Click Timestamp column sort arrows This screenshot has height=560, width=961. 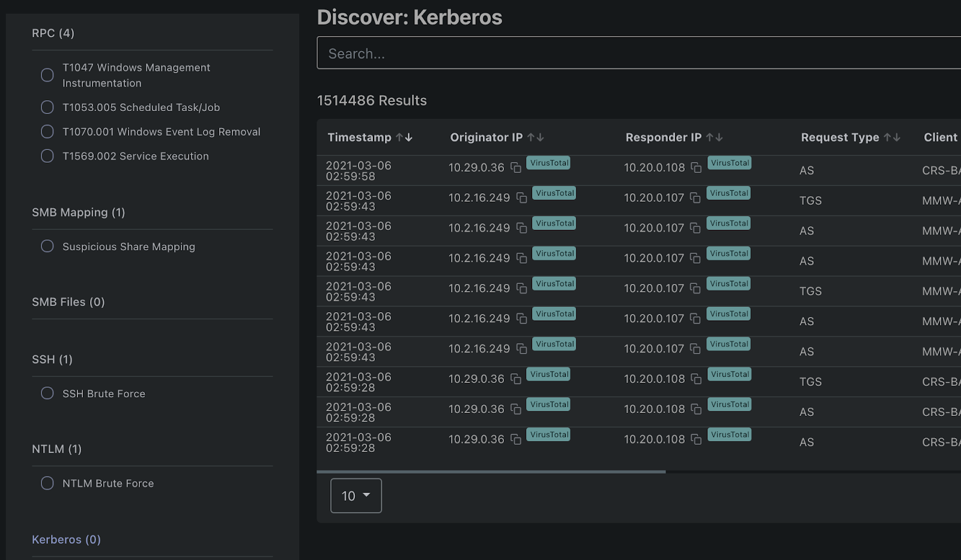pos(404,137)
